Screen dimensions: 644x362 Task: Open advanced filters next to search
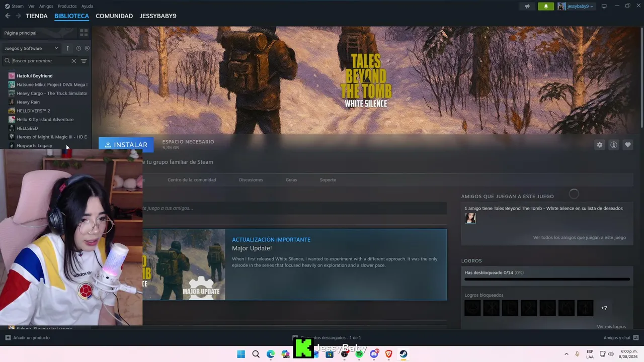tap(84, 61)
